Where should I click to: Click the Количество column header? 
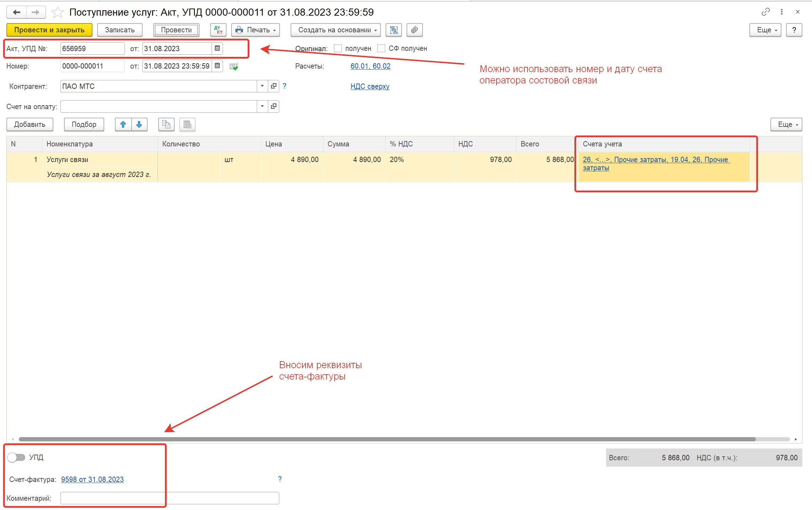click(209, 144)
